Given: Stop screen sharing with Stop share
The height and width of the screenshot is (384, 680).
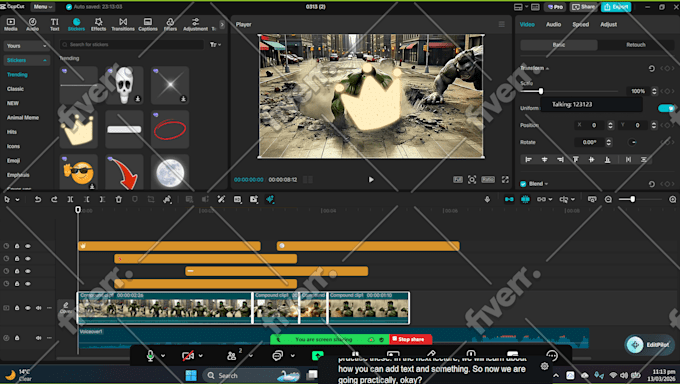Looking at the screenshot, I should pyautogui.click(x=411, y=339).
